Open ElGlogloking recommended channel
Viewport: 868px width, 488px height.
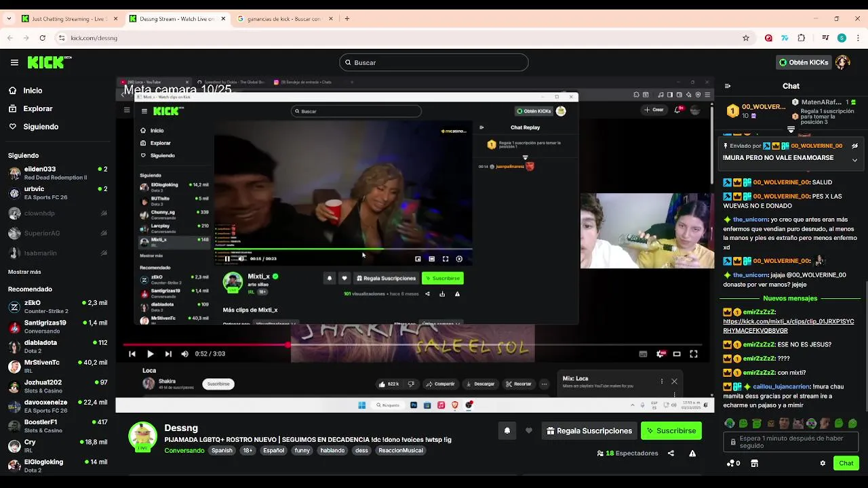click(x=57, y=466)
